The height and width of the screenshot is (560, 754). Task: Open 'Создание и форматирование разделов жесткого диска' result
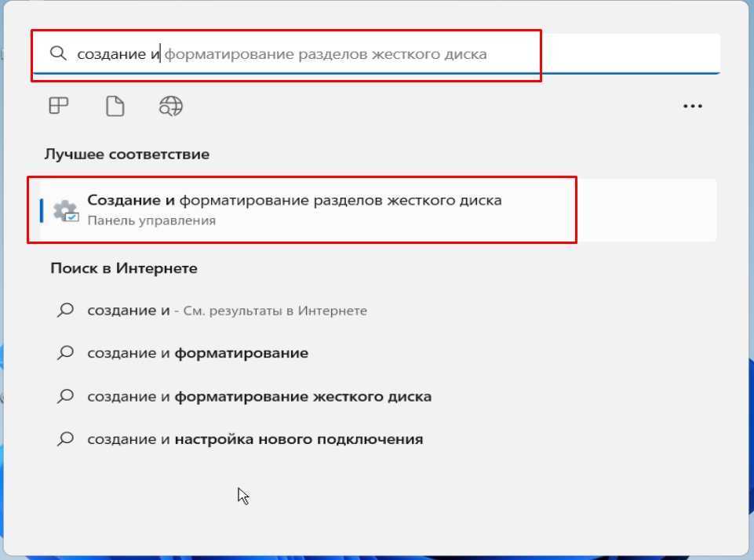coord(294,201)
